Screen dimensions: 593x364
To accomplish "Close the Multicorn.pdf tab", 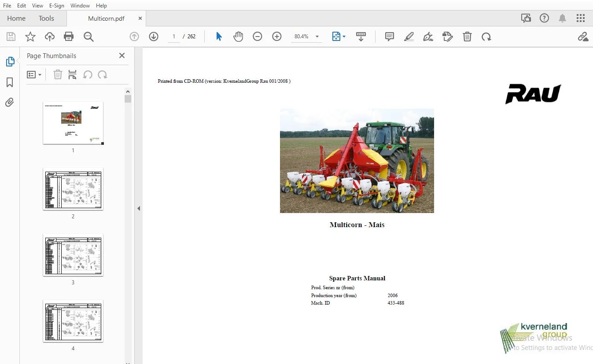I will coord(140,18).
